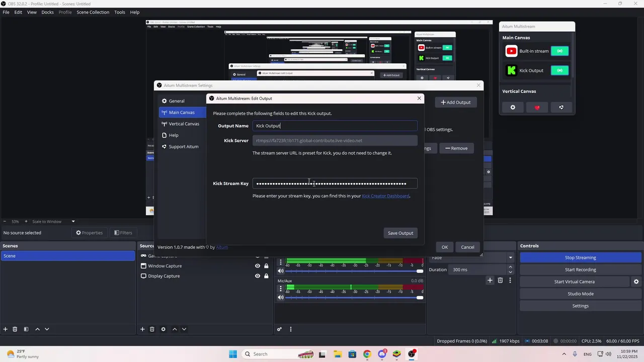Click the red heart support button
The width and height of the screenshot is (644, 362).
coord(537,107)
